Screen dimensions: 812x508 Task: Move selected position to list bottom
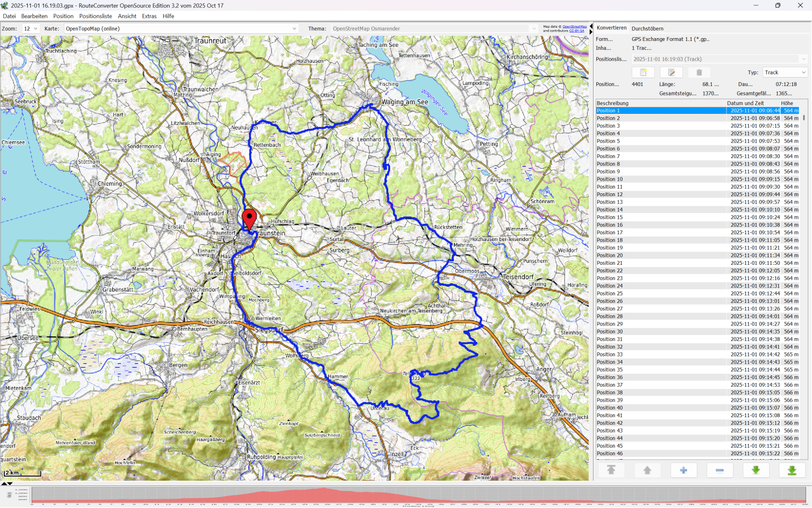click(792, 470)
